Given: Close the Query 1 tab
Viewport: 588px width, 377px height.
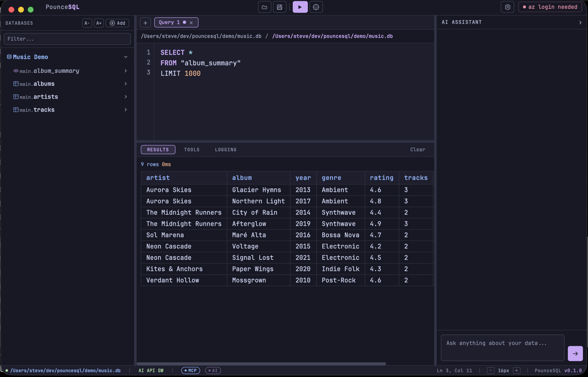Looking at the screenshot, I should (x=191, y=23).
